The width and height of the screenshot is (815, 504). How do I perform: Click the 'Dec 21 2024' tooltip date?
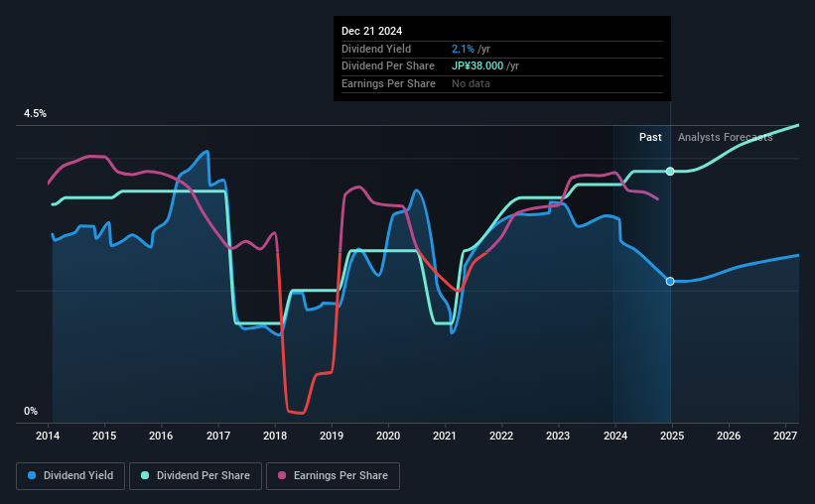tap(371, 31)
